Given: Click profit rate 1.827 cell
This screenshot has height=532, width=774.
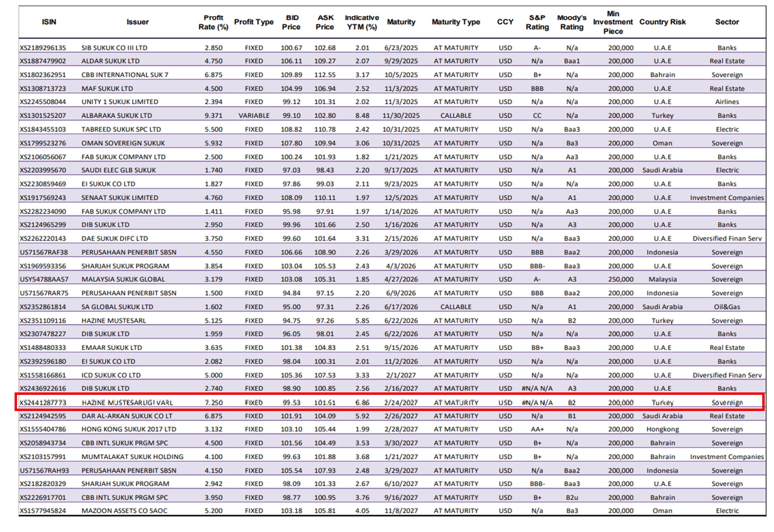Looking at the screenshot, I should point(213,184).
